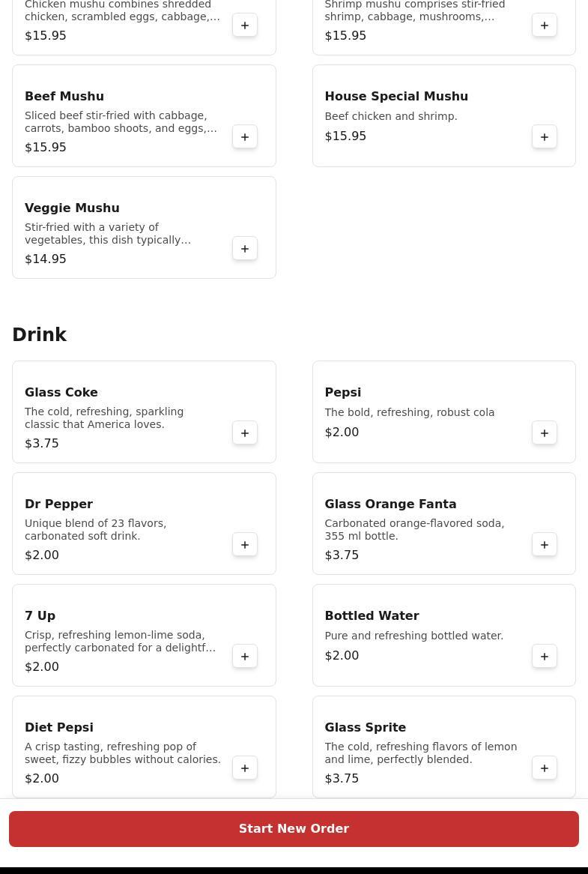Add Pepsi to the order

pyautogui.click(x=545, y=433)
